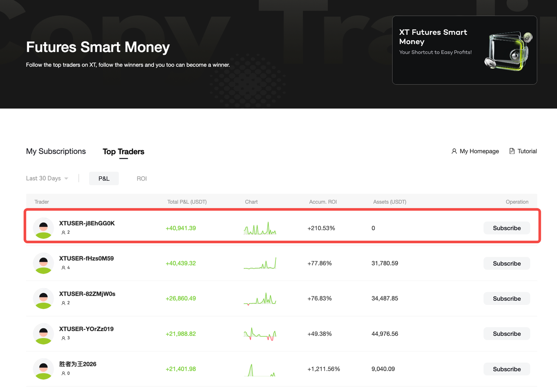The width and height of the screenshot is (557, 392).
Task: Click follower icon under XTUSER-YOrZz019
Action: point(64,338)
